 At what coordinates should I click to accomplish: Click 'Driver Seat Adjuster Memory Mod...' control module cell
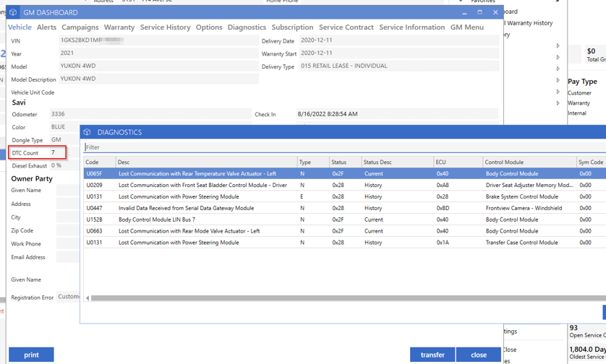coord(529,185)
